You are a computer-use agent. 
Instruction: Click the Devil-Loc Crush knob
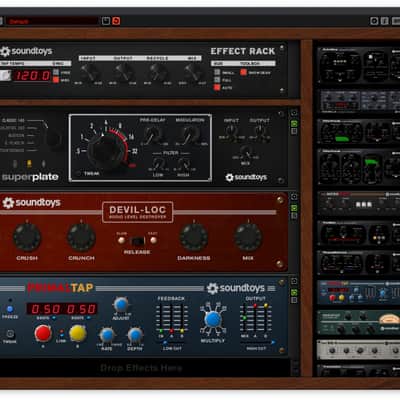click(27, 237)
